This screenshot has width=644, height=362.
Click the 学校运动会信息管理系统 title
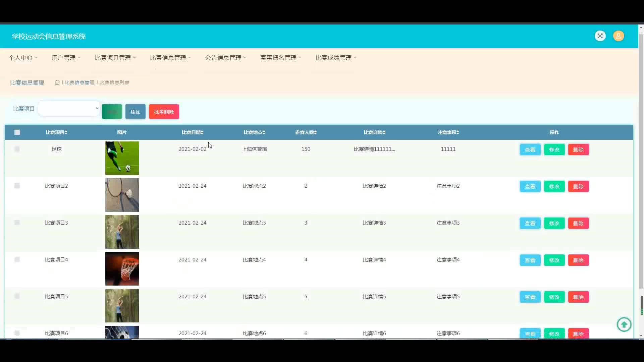coord(49,36)
